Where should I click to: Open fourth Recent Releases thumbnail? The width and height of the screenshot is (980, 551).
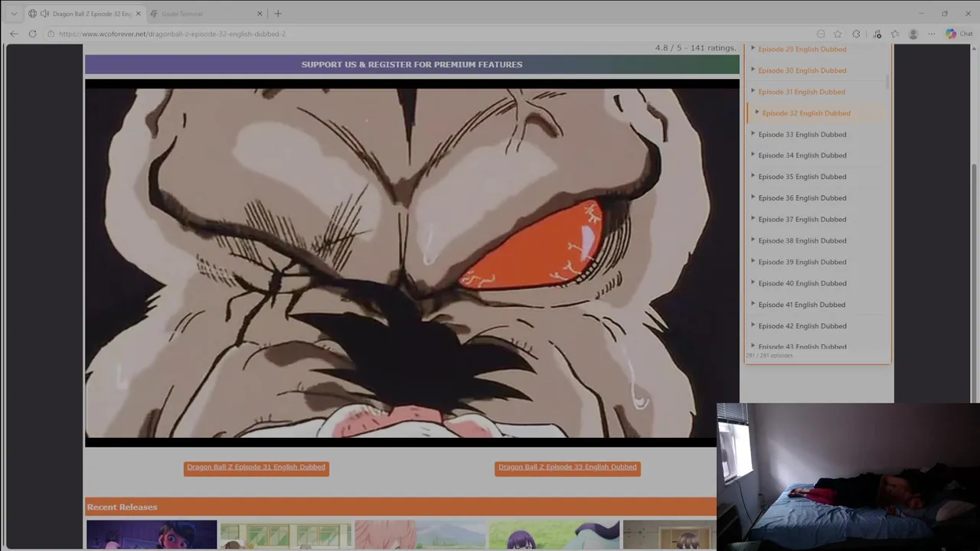pos(554,535)
